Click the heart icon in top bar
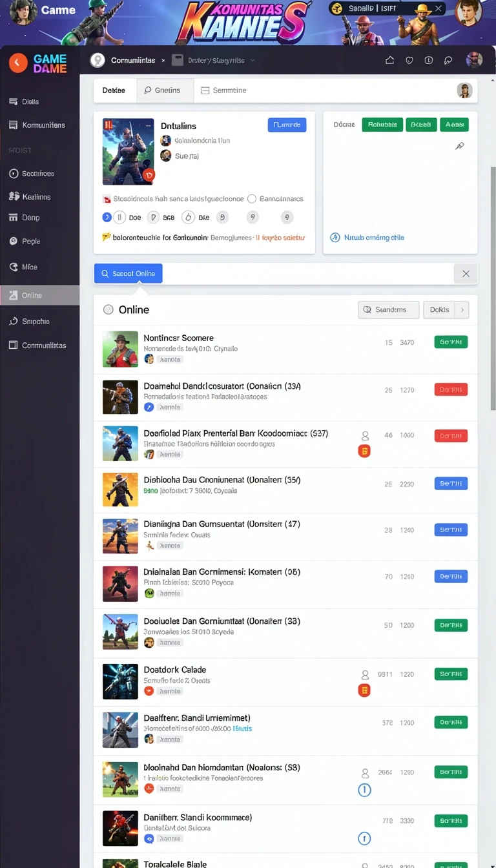The image size is (496, 868). pos(409,60)
